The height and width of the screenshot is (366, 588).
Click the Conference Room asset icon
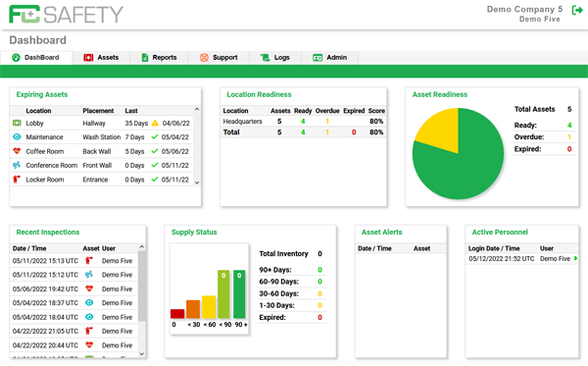tap(17, 165)
